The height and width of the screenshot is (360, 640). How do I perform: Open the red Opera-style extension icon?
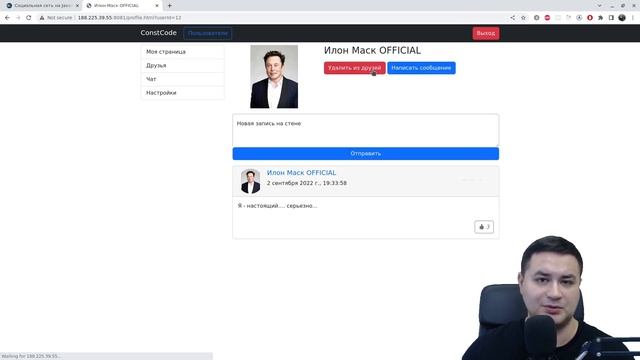tap(590, 18)
